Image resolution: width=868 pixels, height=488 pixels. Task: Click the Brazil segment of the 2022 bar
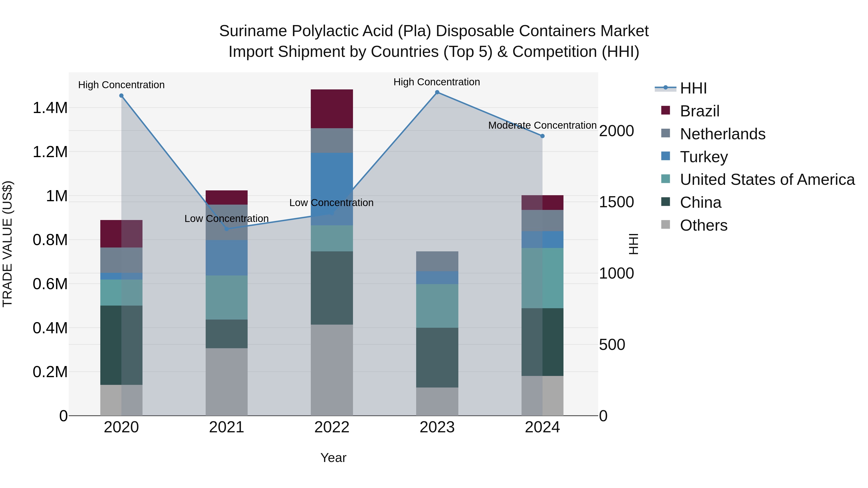coord(332,109)
